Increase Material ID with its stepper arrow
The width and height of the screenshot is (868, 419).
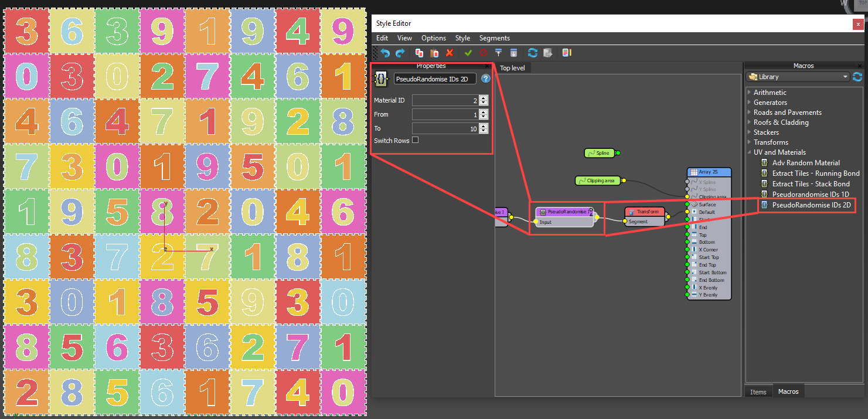(484, 97)
